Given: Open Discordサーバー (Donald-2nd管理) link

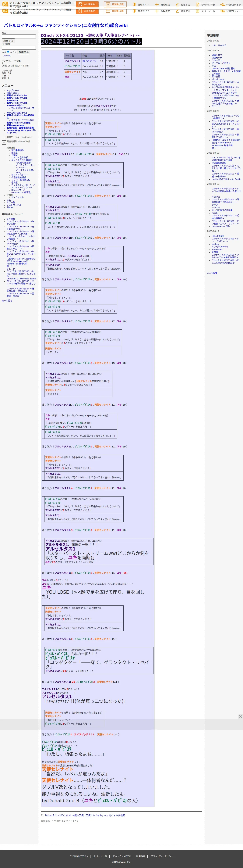Looking at the screenshot, I should pyautogui.click(x=21, y=191).
